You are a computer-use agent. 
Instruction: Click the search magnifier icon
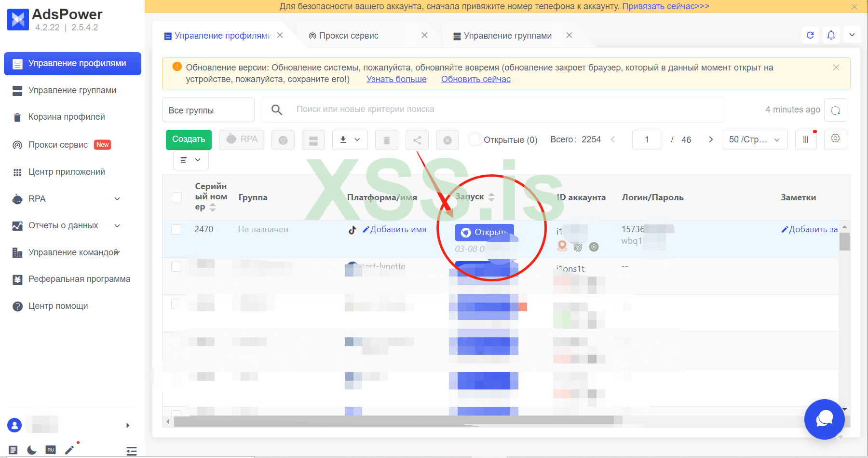tap(277, 110)
